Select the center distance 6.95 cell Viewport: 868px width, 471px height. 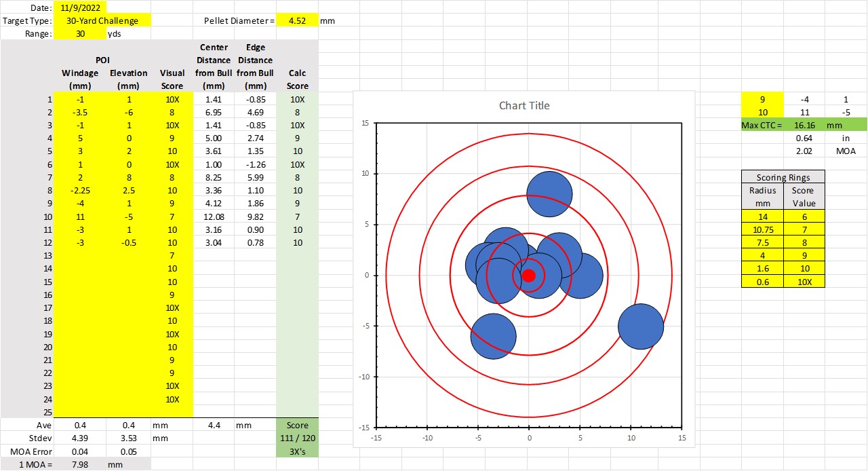click(214, 112)
